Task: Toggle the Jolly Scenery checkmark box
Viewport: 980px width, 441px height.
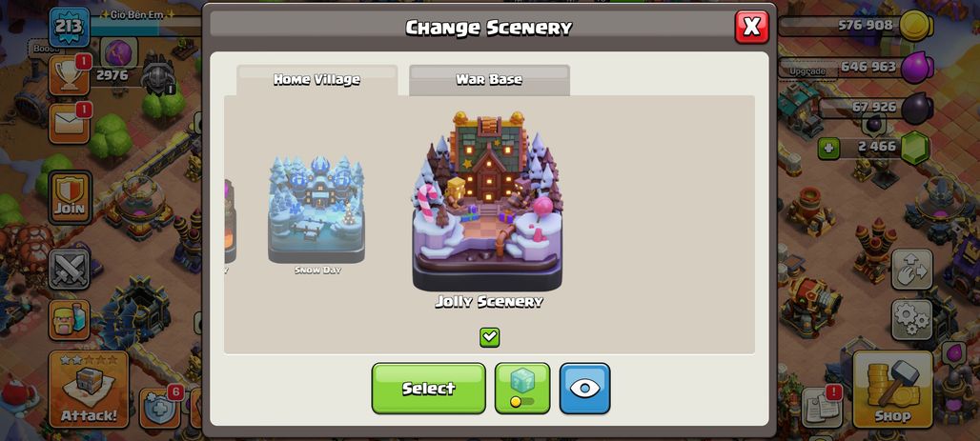Action: [489, 337]
